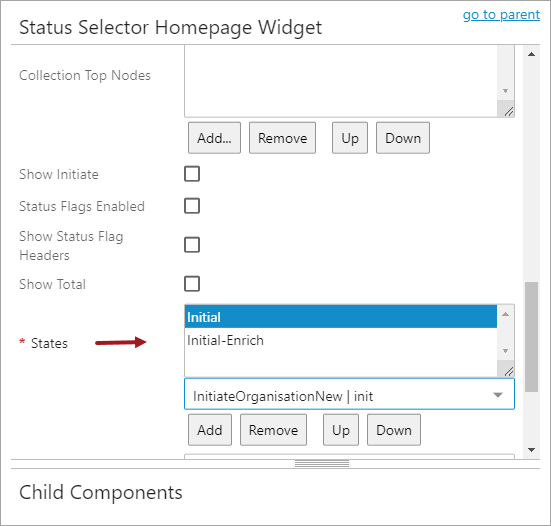Image resolution: width=551 pixels, height=526 pixels.
Task: Check the Show Total checkbox
Action: [192, 284]
